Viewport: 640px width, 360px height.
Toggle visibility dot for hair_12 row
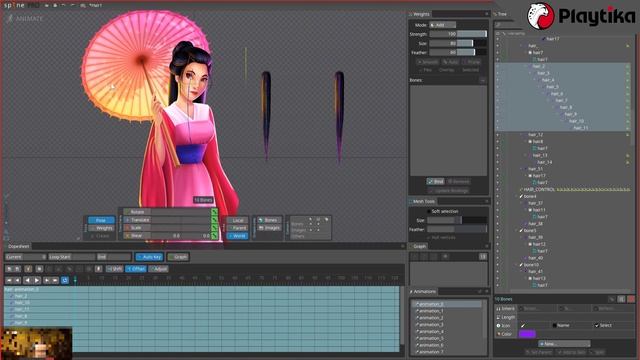click(498, 135)
